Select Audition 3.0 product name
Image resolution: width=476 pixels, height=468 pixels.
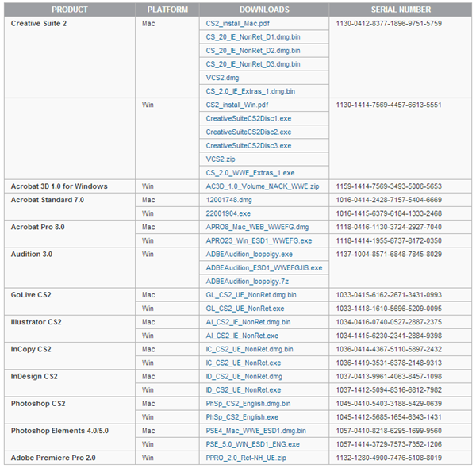(31, 255)
